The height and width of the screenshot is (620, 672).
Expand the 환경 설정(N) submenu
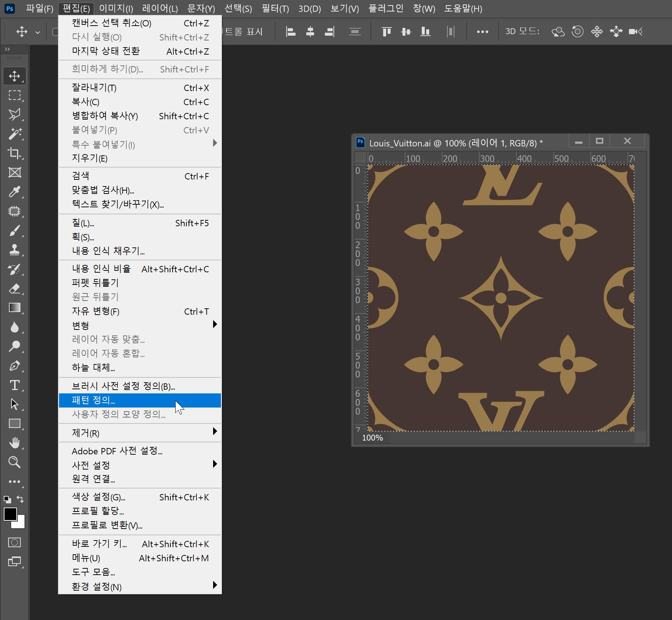pyautogui.click(x=140, y=587)
